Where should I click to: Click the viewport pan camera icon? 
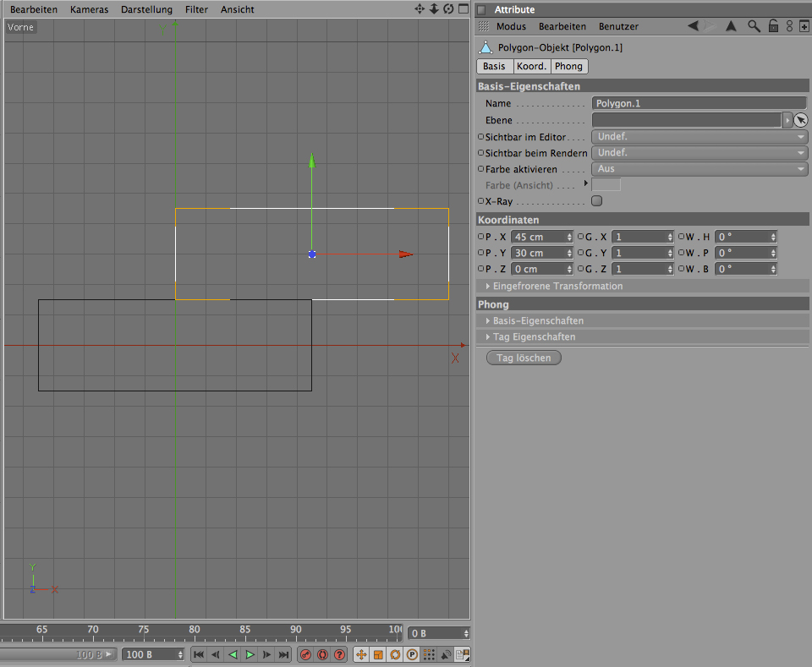(420, 9)
